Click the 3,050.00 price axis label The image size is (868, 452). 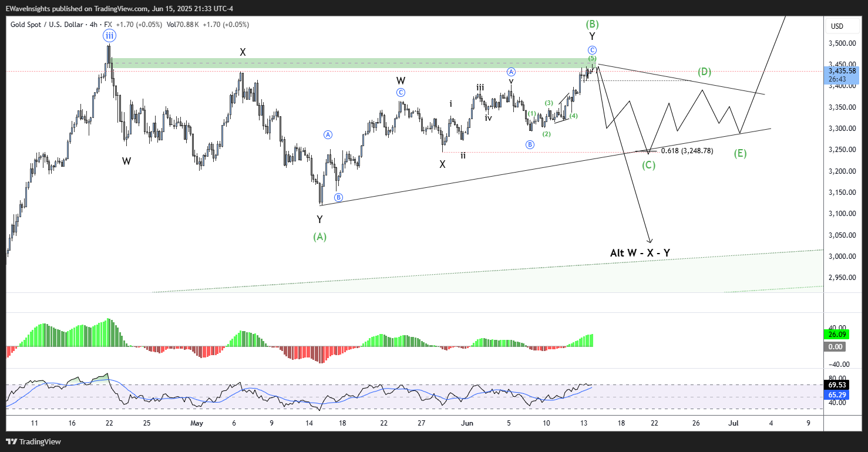tap(841, 235)
